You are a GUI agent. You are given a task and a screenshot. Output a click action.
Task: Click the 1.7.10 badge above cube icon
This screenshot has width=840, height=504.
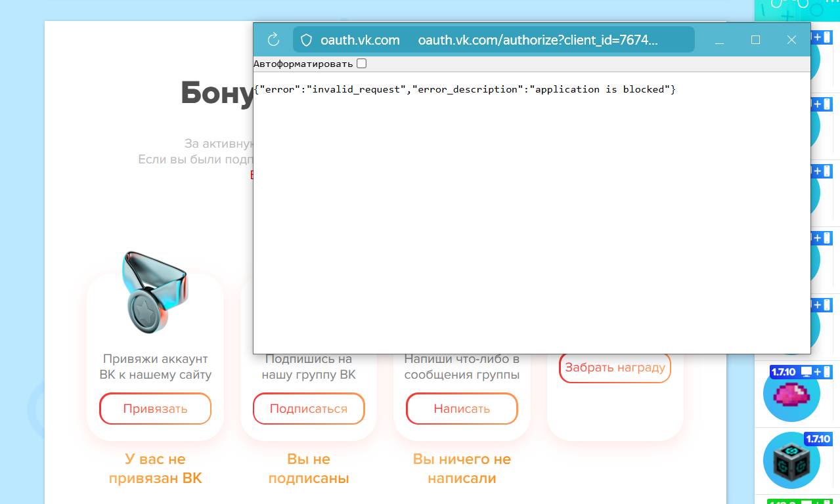[818, 439]
